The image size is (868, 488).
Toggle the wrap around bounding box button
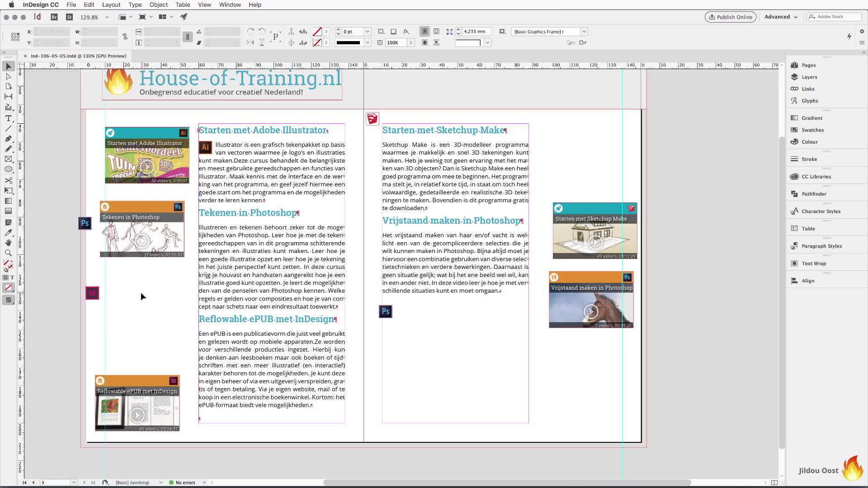436,32
